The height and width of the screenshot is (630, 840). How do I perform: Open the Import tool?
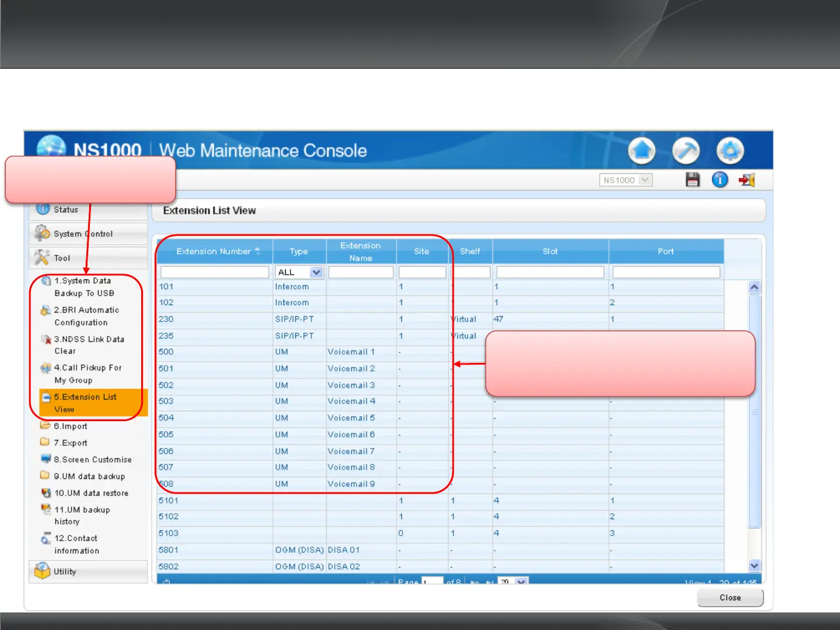pyautogui.click(x=70, y=426)
